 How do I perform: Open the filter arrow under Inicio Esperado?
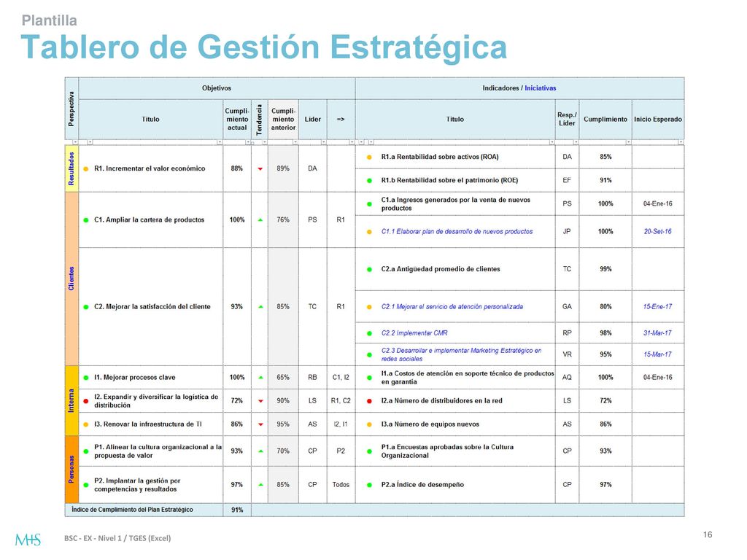[681, 142]
